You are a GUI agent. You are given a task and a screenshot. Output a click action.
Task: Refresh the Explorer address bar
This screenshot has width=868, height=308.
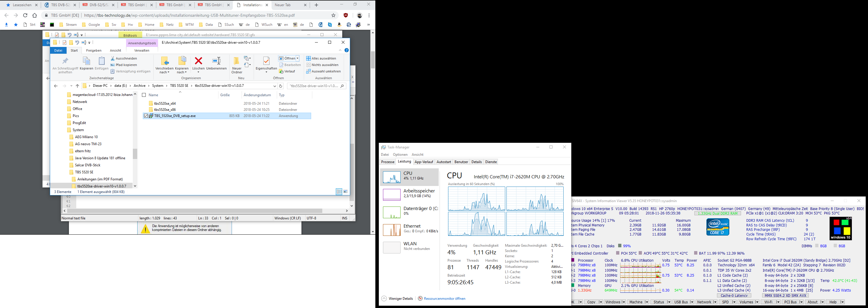pos(281,86)
